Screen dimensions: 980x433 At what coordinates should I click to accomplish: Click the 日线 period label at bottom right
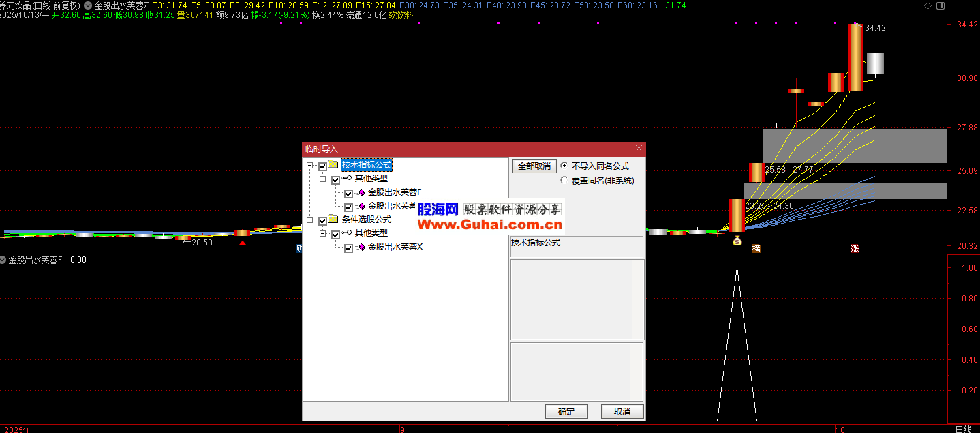pyautogui.click(x=963, y=429)
